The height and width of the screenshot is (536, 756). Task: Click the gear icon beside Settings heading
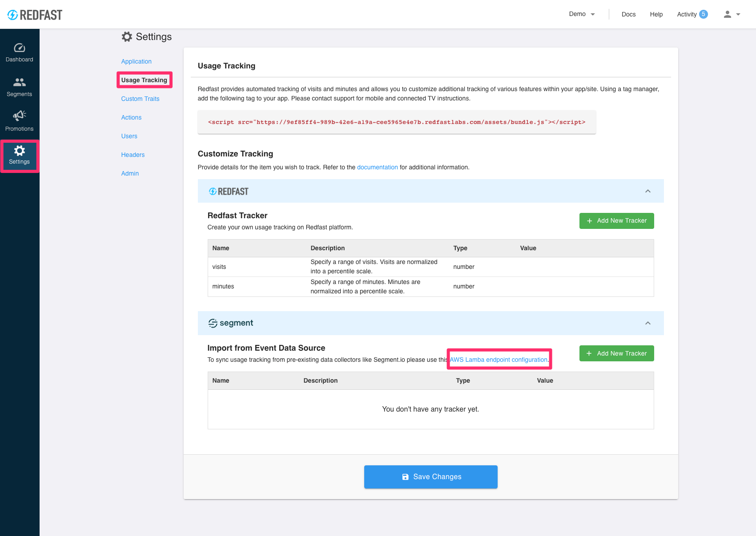(x=127, y=36)
